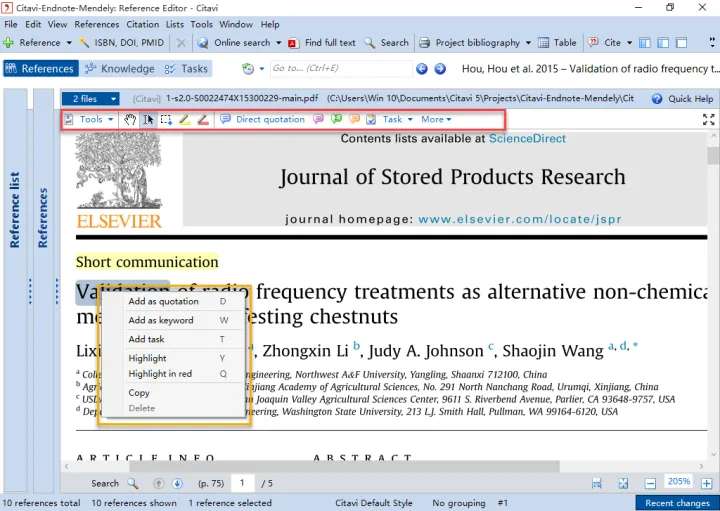Select the text selection cursor tool
This screenshot has width=720, height=511.
point(148,120)
